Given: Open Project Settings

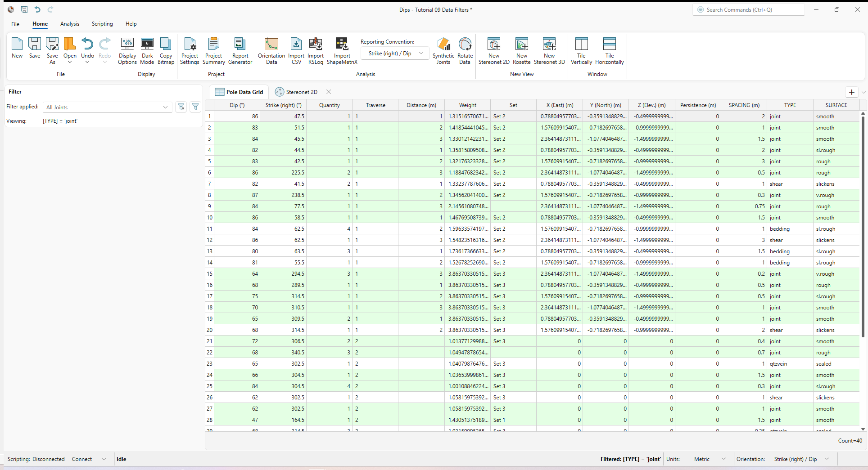Looking at the screenshot, I should (x=190, y=50).
